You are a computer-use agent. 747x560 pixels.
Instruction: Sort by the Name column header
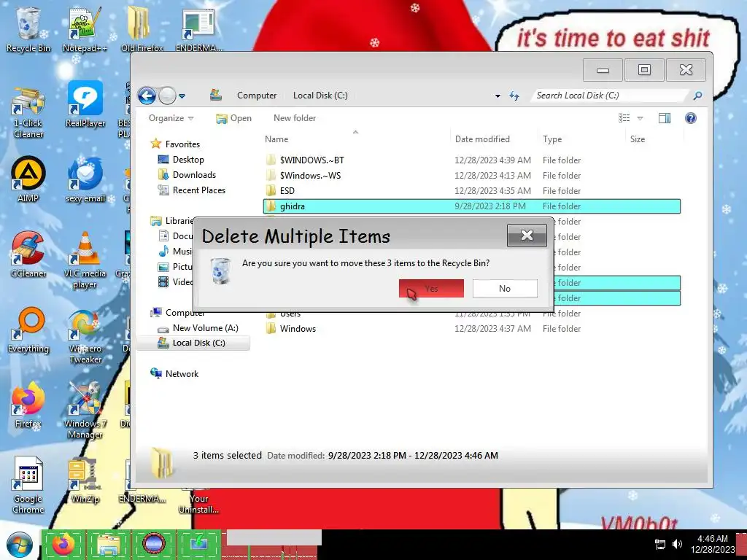pos(355,139)
